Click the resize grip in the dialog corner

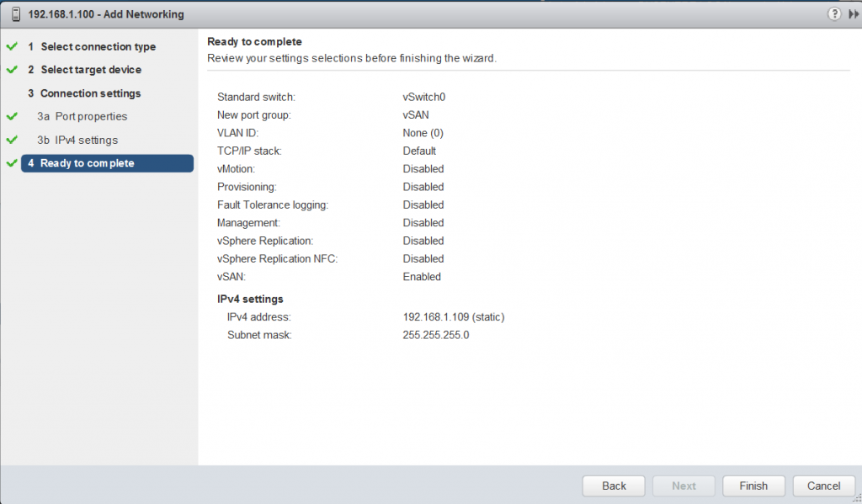pyautogui.click(x=858, y=498)
